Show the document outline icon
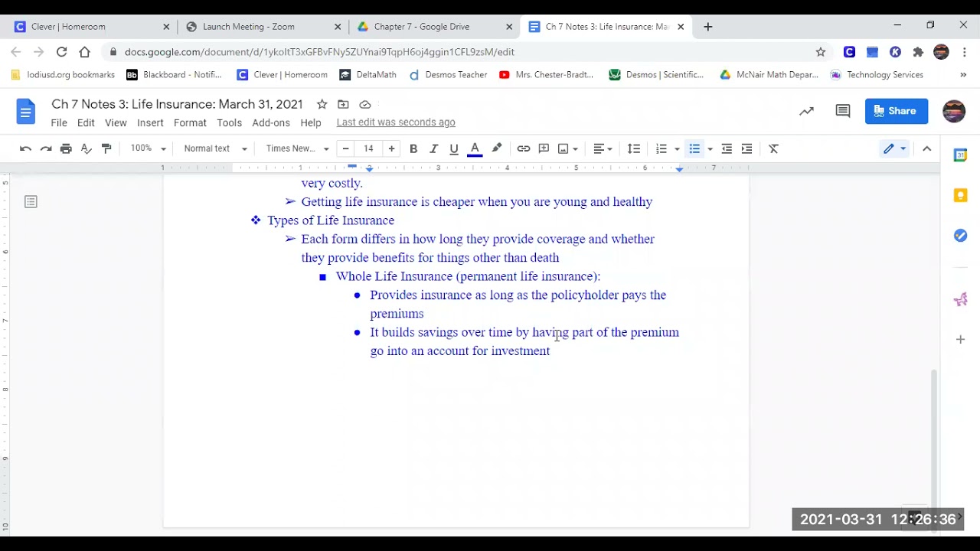This screenshot has height=551, width=980. tap(31, 202)
